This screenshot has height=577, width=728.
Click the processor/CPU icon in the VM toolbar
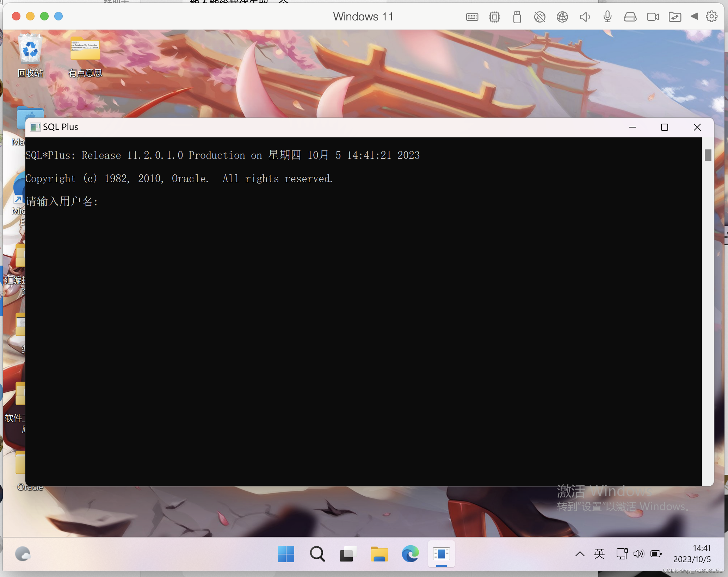pyautogui.click(x=494, y=16)
